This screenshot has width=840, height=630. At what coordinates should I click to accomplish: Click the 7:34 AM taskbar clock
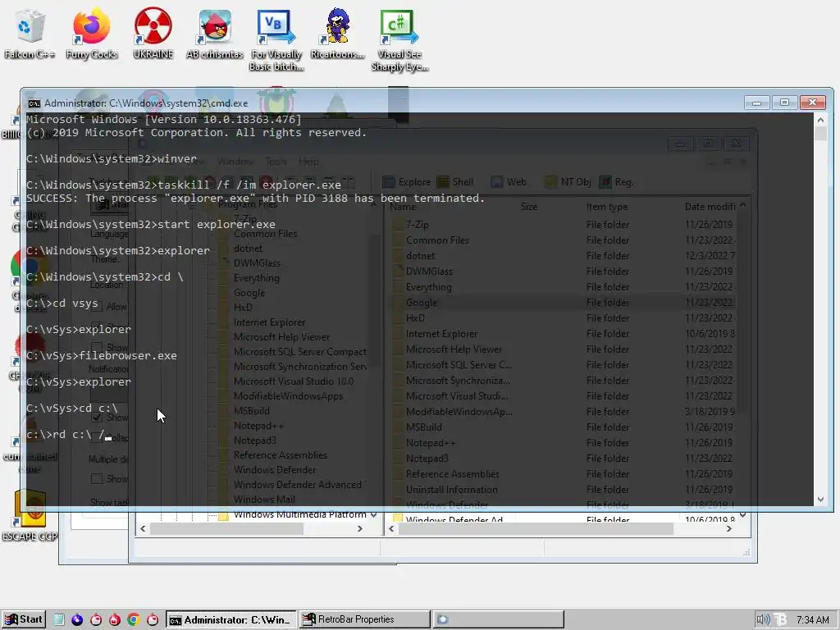pos(813,620)
